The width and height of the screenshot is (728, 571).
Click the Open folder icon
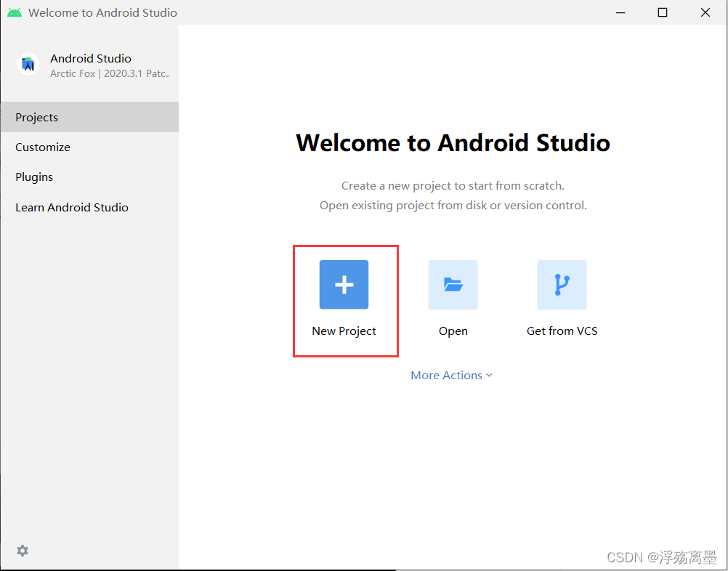[453, 285]
